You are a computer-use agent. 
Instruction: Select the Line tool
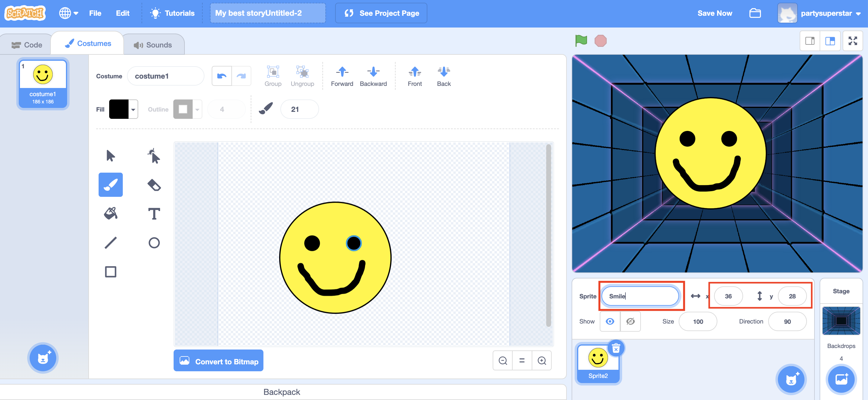pyautogui.click(x=110, y=242)
